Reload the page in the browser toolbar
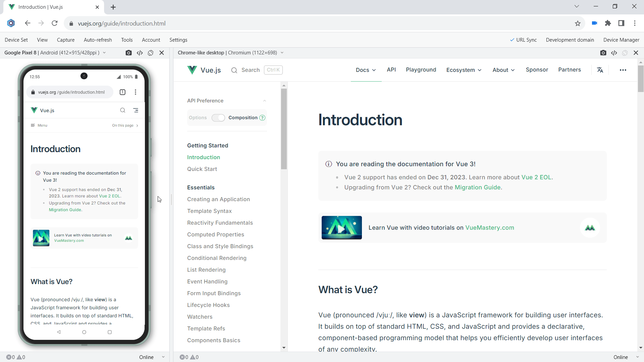This screenshot has height=362, width=644. tap(54, 23)
